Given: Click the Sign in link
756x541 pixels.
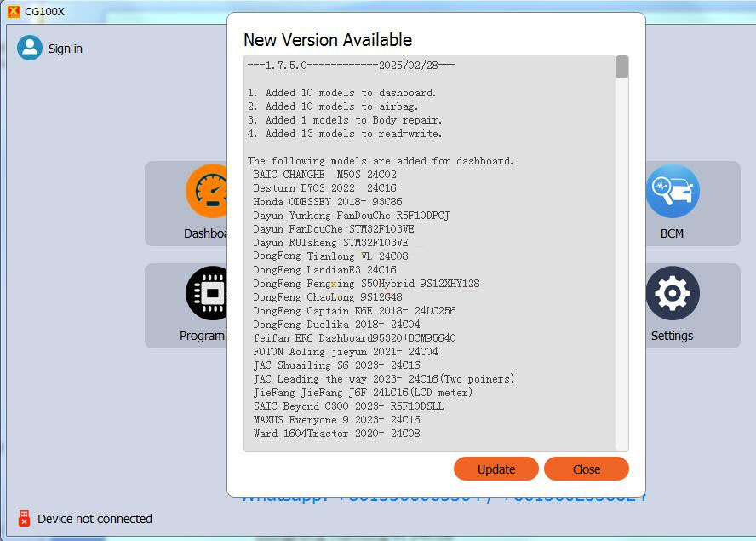Looking at the screenshot, I should pos(65,49).
